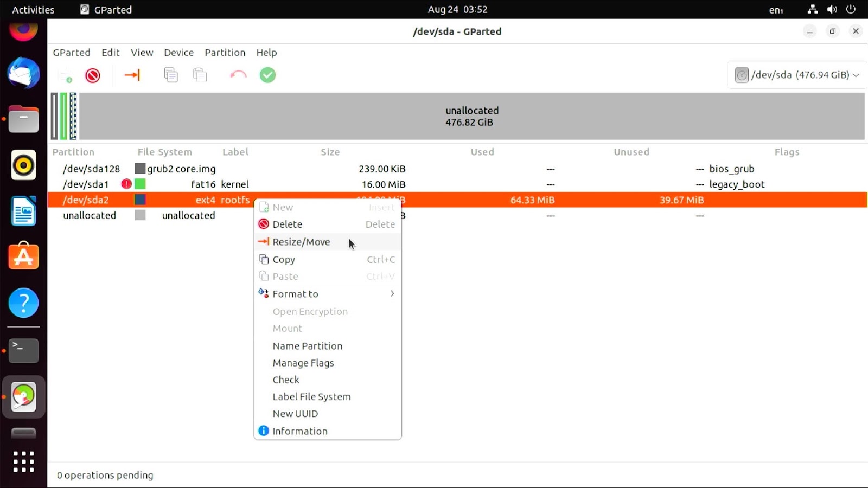
Task: Click the Unused column header
Action: (x=631, y=152)
